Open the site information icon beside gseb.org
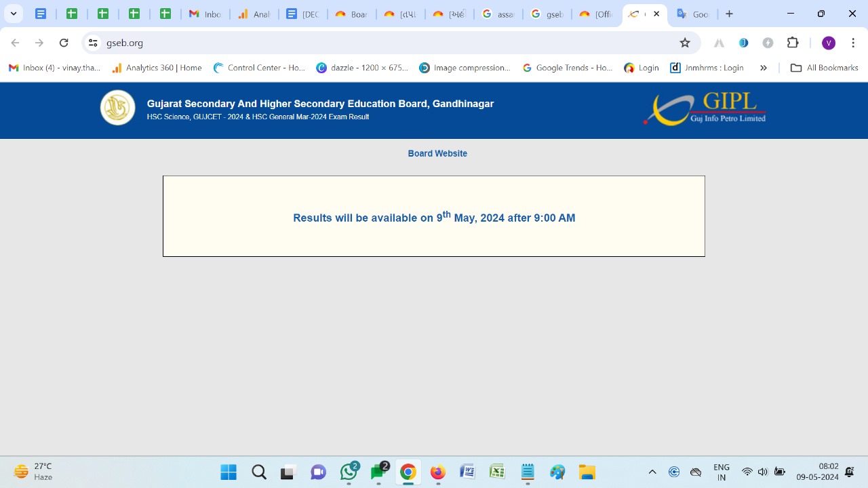This screenshot has width=868, height=488. [92, 42]
